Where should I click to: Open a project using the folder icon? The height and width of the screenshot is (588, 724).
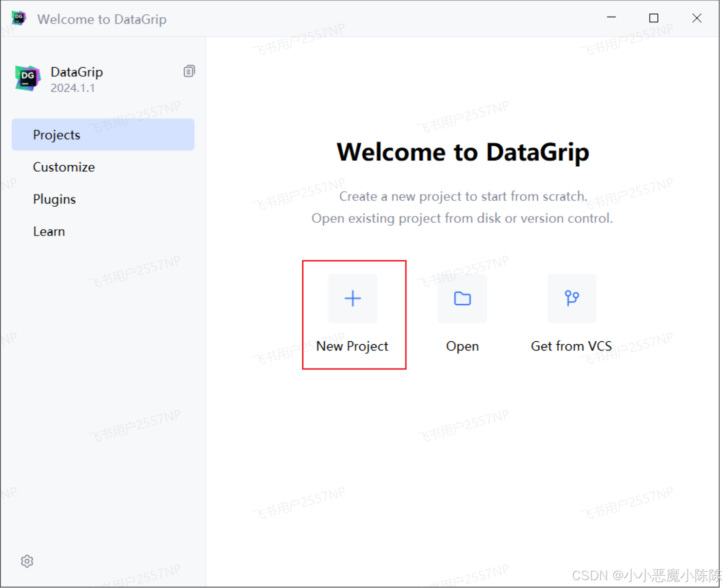click(462, 298)
